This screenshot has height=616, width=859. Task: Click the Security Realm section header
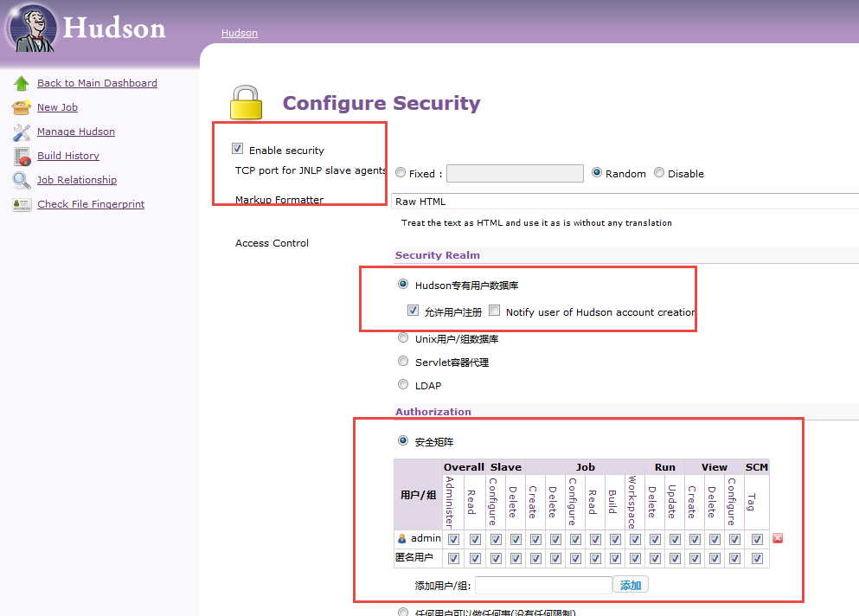coord(437,255)
